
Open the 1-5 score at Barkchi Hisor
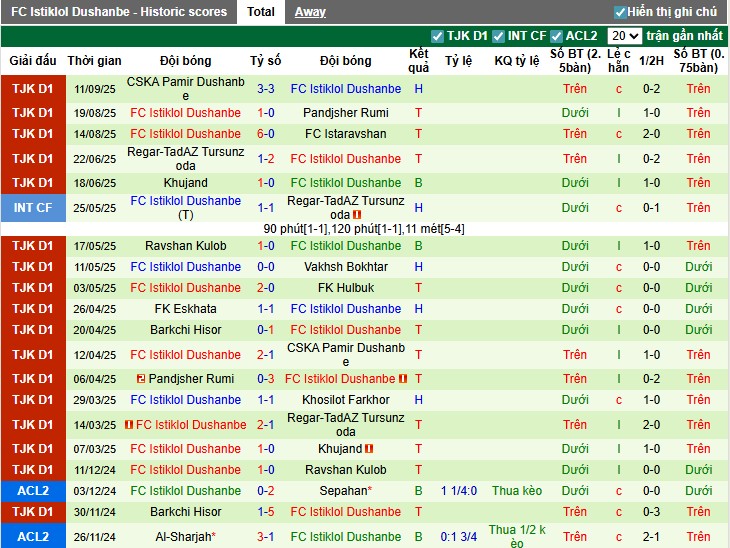[265, 512]
